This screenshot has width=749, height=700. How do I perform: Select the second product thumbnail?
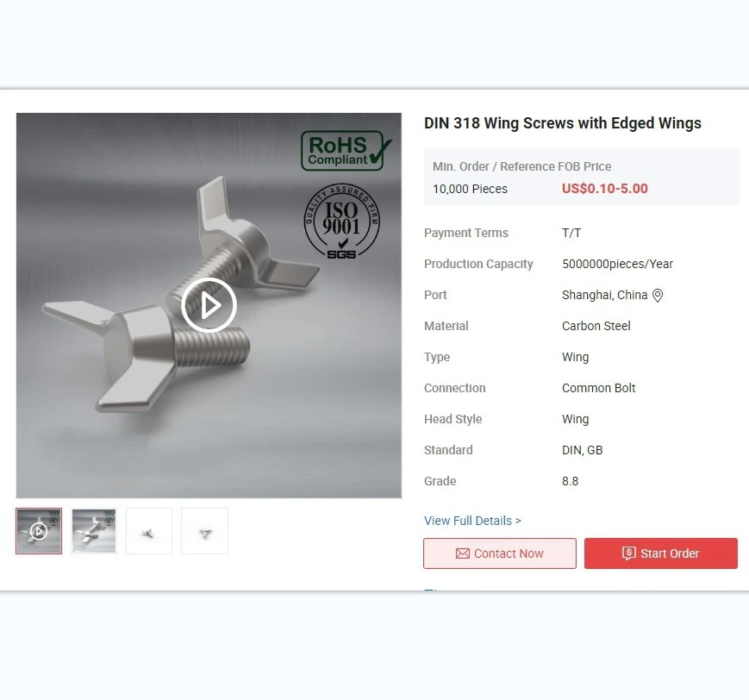tap(94, 531)
